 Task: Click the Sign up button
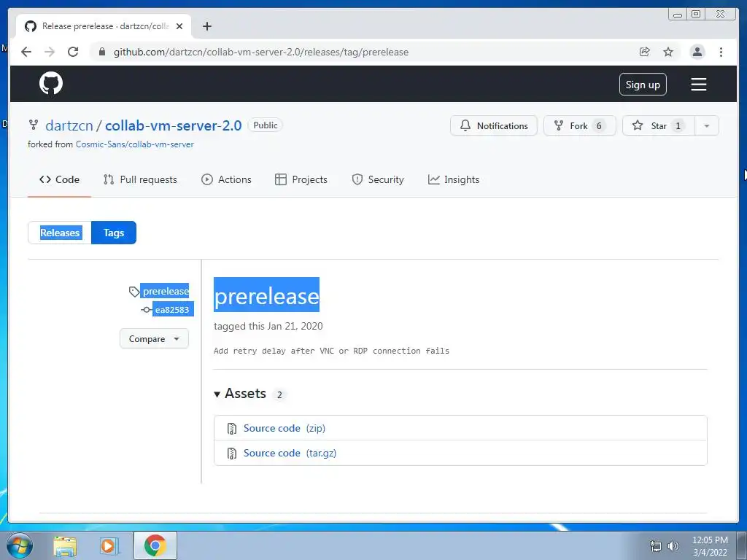tap(643, 85)
